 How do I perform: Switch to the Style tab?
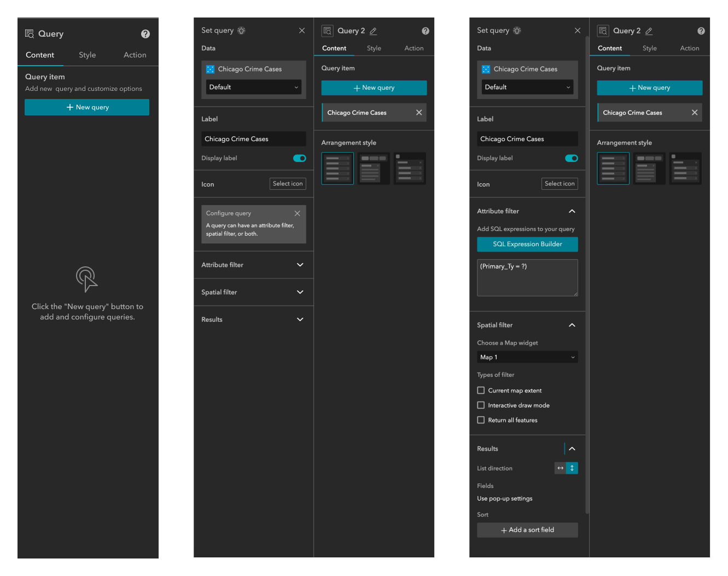click(87, 55)
